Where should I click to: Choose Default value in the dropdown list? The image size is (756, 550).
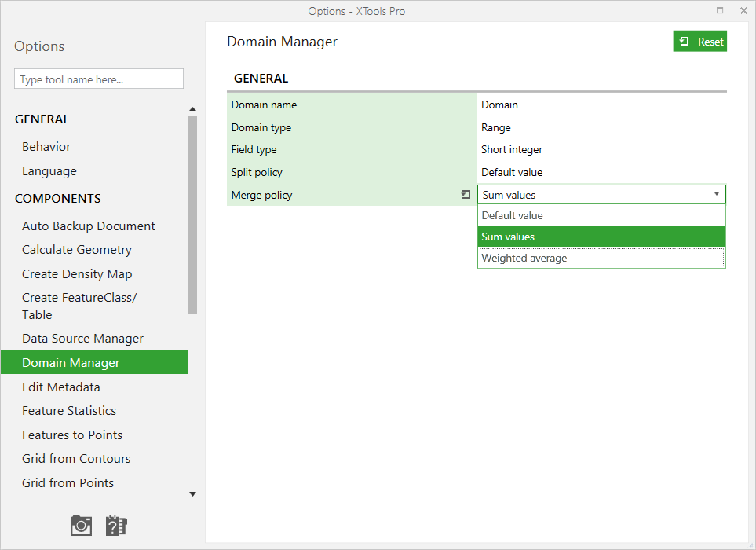coord(601,215)
